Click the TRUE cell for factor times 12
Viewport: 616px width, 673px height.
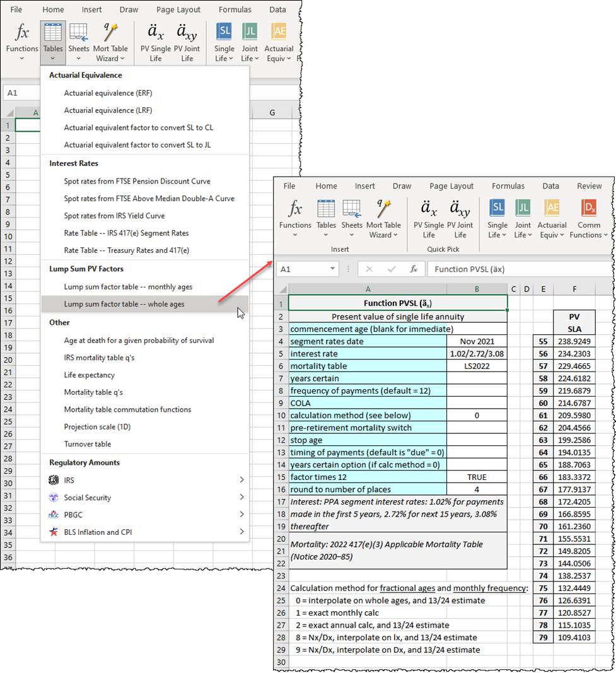pyautogui.click(x=477, y=477)
